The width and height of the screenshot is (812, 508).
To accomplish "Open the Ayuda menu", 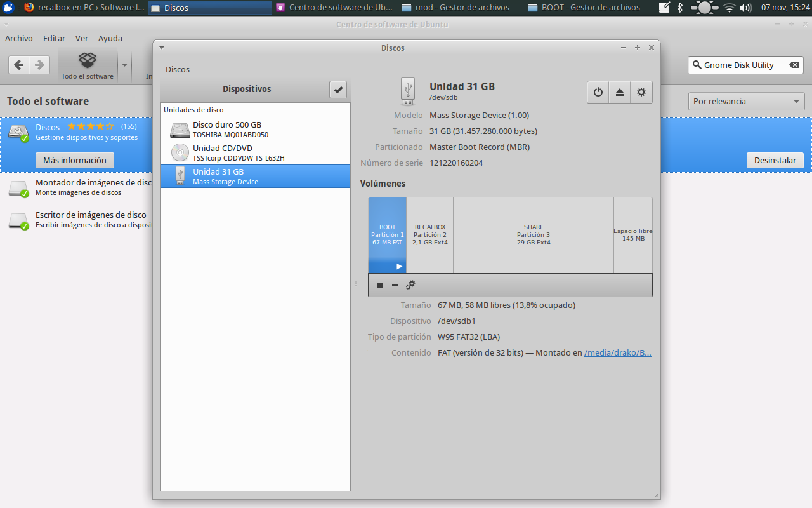I will (110, 38).
